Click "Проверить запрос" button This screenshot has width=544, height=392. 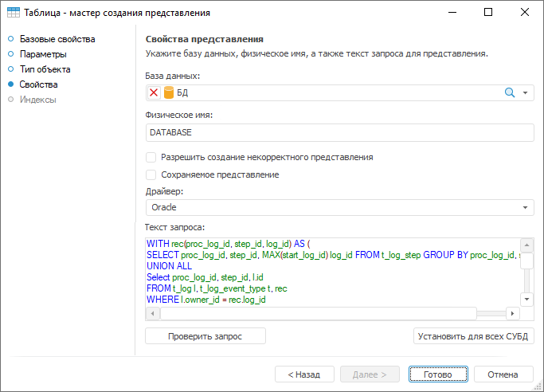[205, 336]
